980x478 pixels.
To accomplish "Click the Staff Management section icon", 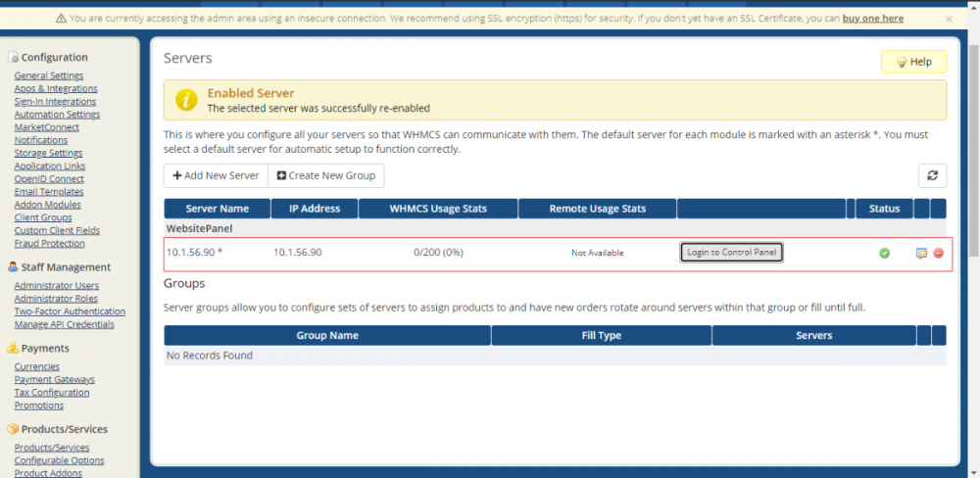I will [13, 267].
